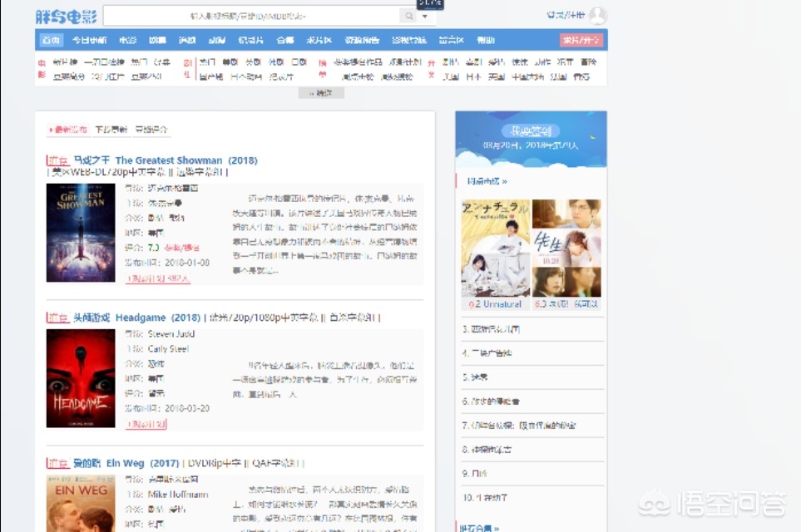The width and height of the screenshot is (801, 532).
Task: Open sidebar ranking item number 9
Action: click(475, 474)
